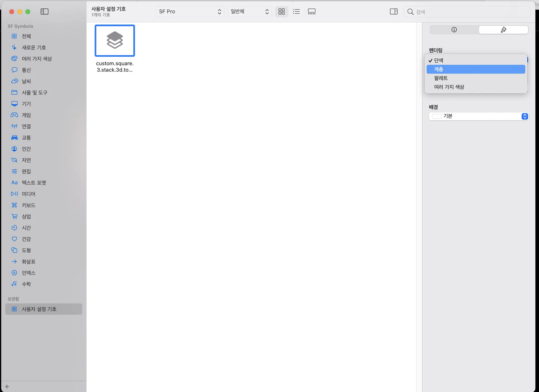
Task: Toggle the sidebar visibility icon
Action: pyautogui.click(x=44, y=12)
